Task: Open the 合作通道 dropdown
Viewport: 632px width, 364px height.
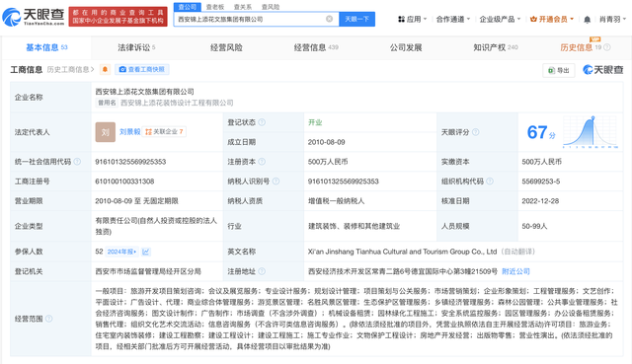Action: 453,19
